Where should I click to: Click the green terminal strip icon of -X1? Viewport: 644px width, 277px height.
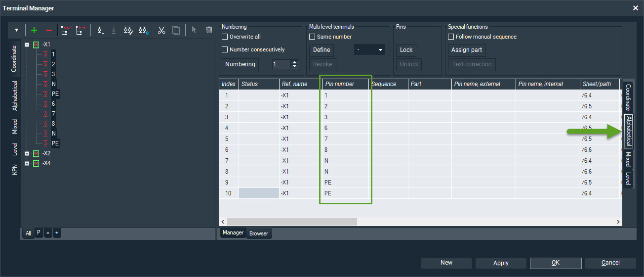coord(36,45)
